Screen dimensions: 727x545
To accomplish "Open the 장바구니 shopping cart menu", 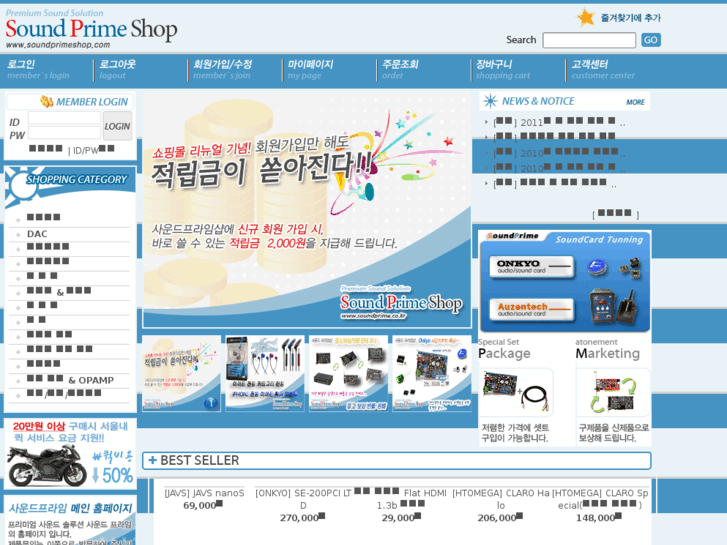I will 503,69.
